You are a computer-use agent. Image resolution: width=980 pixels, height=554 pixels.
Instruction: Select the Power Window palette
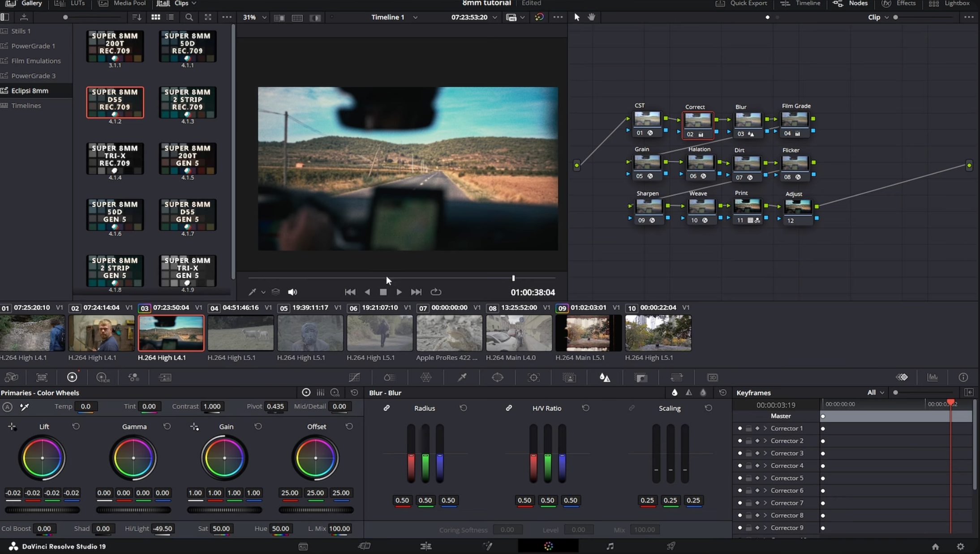497,377
